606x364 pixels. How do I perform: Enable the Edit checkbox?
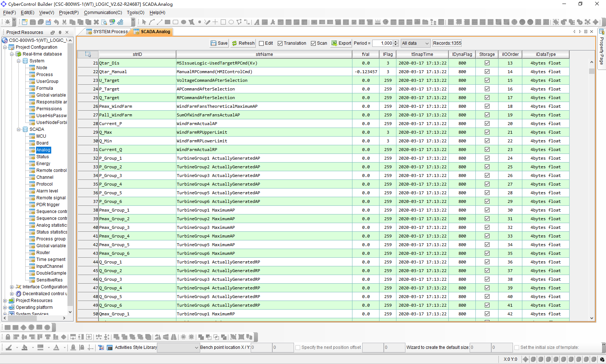click(x=262, y=44)
